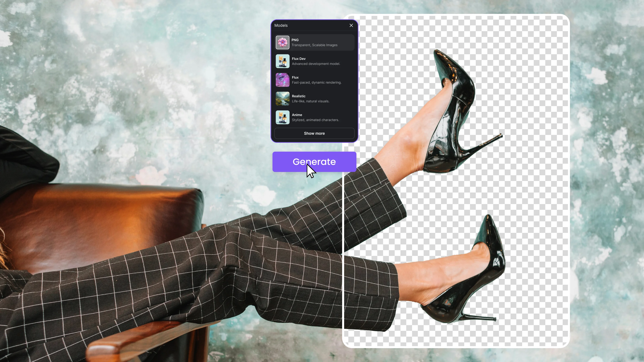
Task: Click the transparent shoes preview image
Action: click(456, 181)
